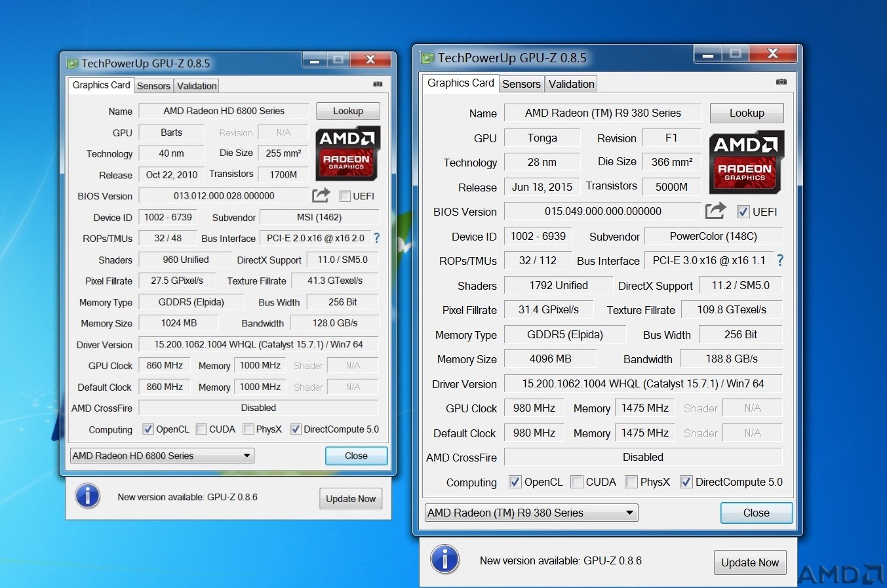The width and height of the screenshot is (887, 588).
Task: Click Shaders value 1792 Unified
Action: [559, 285]
